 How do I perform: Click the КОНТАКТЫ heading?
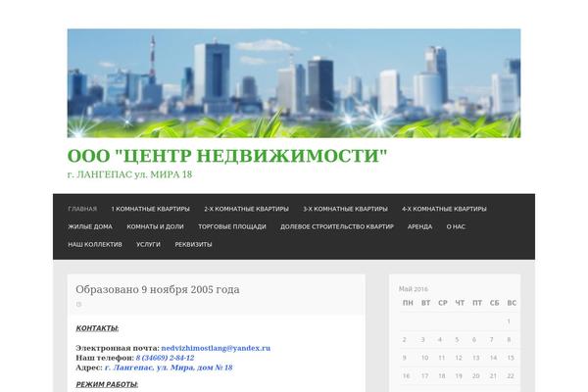tap(97, 328)
